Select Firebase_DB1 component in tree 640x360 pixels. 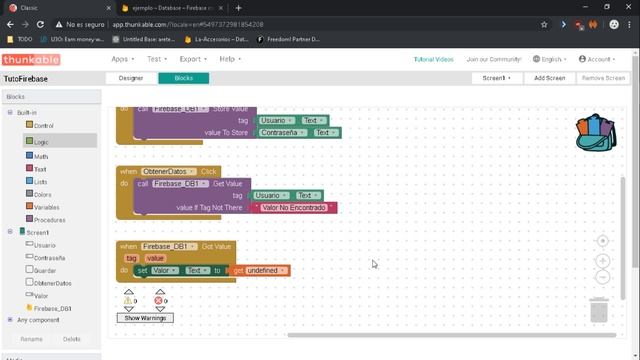pyautogui.click(x=49, y=308)
